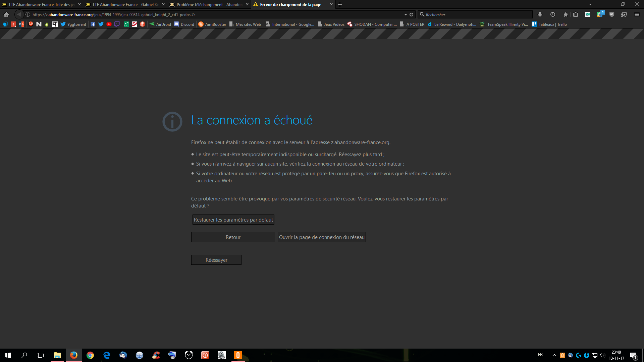Focus the Rechercher search field
The image size is (644, 362).
point(476,14)
